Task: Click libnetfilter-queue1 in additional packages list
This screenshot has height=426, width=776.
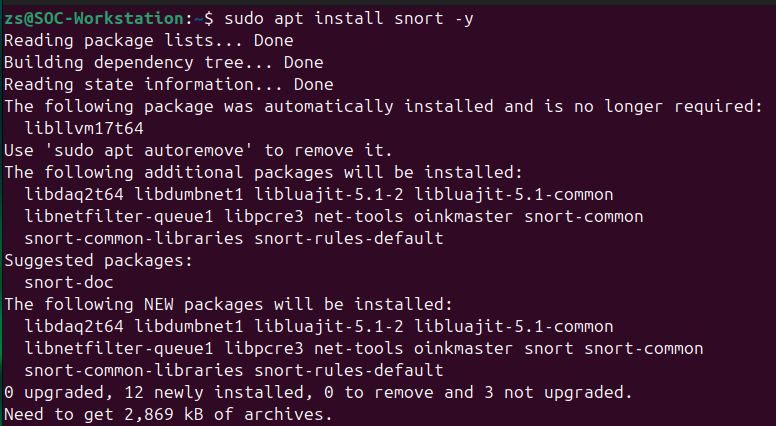Action: [x=119, y=217]
